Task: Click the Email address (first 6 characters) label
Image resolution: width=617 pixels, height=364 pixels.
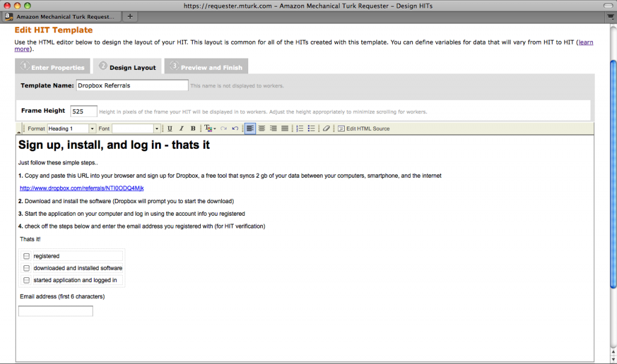Action: pos(62,297)
